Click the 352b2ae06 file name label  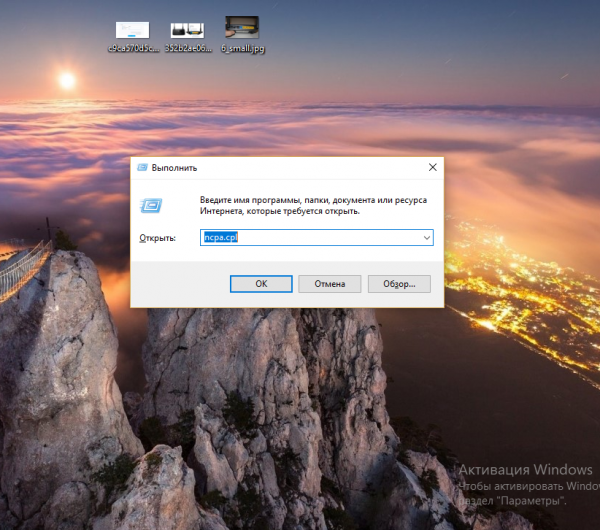pos(187,47)
